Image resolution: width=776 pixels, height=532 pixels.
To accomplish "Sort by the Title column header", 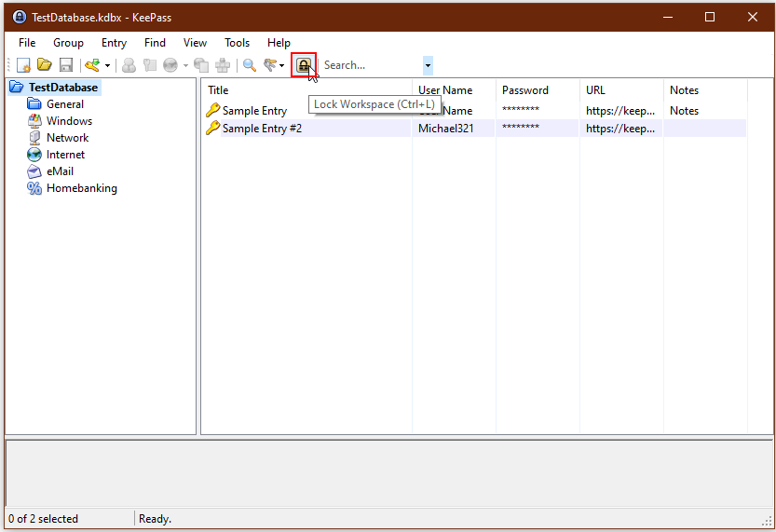I will point(306,90).
